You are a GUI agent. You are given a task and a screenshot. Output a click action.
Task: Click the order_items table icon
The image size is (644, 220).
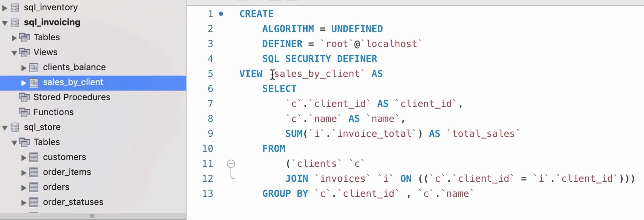point(34,172)
